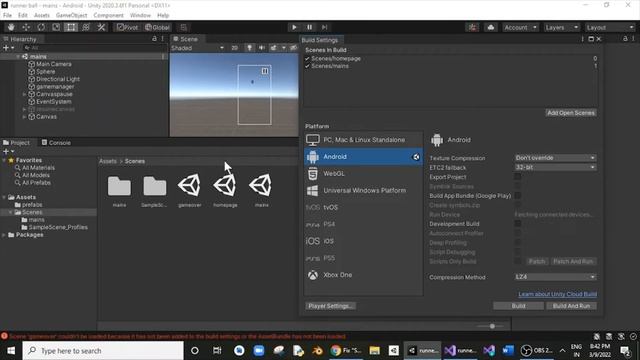The width and height of the screenshot is (640, 360).
Task: Select Universal Windows Platform
Action: point(363,190)
